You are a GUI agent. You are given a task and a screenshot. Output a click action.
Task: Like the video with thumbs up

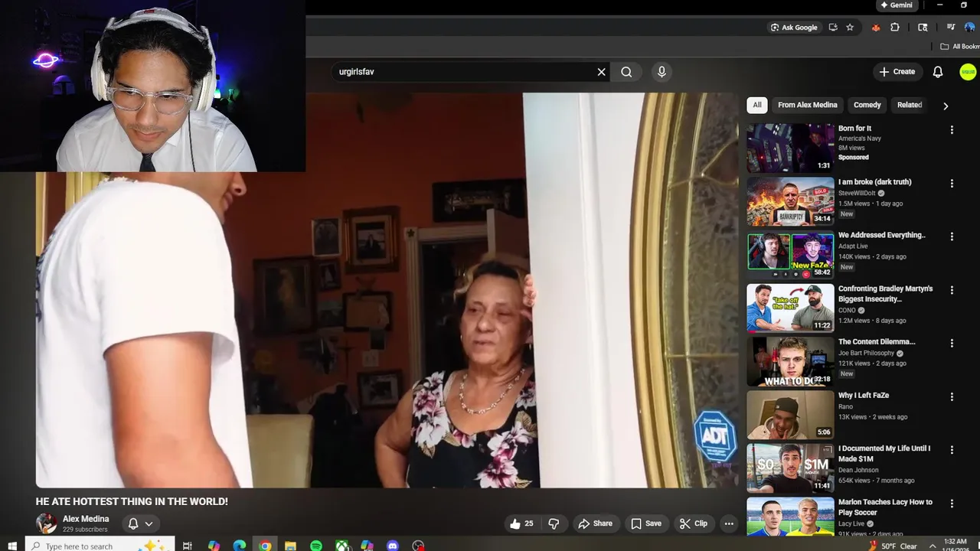(x=521, y=523)
